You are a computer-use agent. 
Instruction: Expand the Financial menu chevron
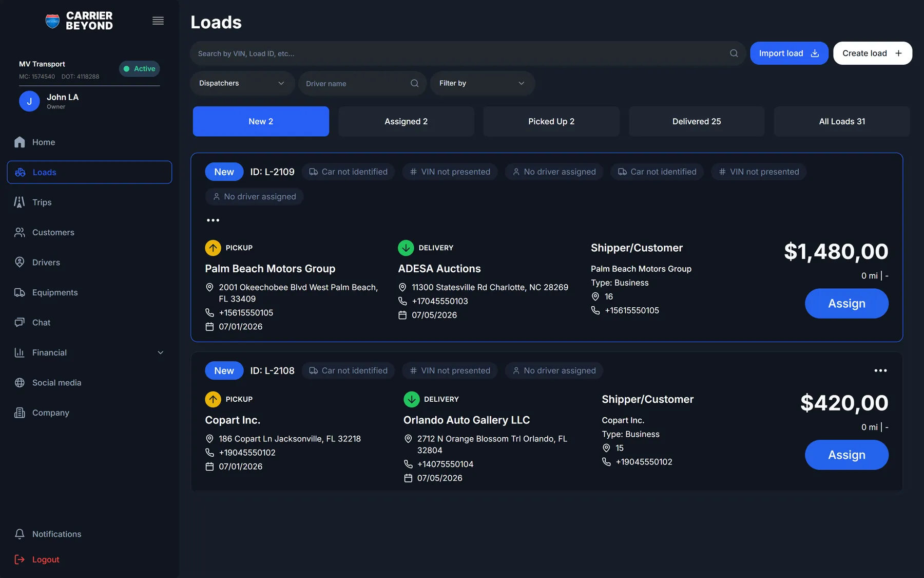click(x=161, y=352)
